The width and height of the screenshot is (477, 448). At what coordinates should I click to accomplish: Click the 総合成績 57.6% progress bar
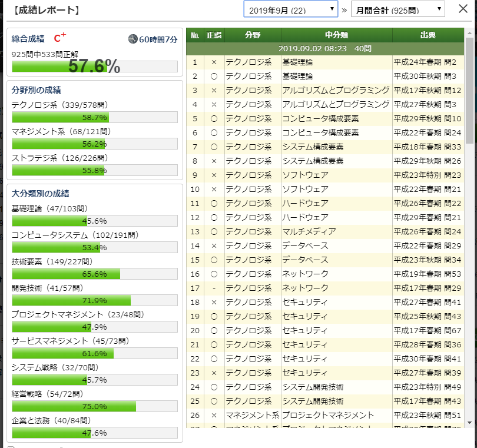(x=95, y=67)
